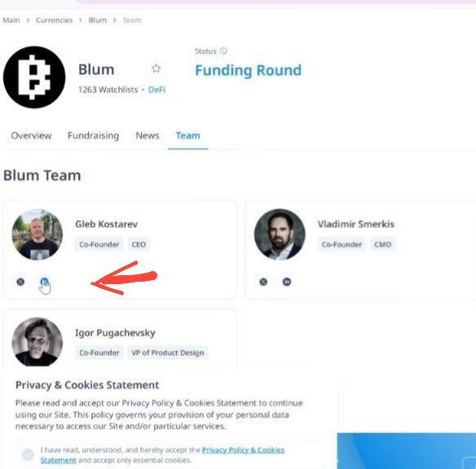Click Gleb Kostarev's profile photo
Viewport: 476px width, 469px height.
click(x=37, y=234)
